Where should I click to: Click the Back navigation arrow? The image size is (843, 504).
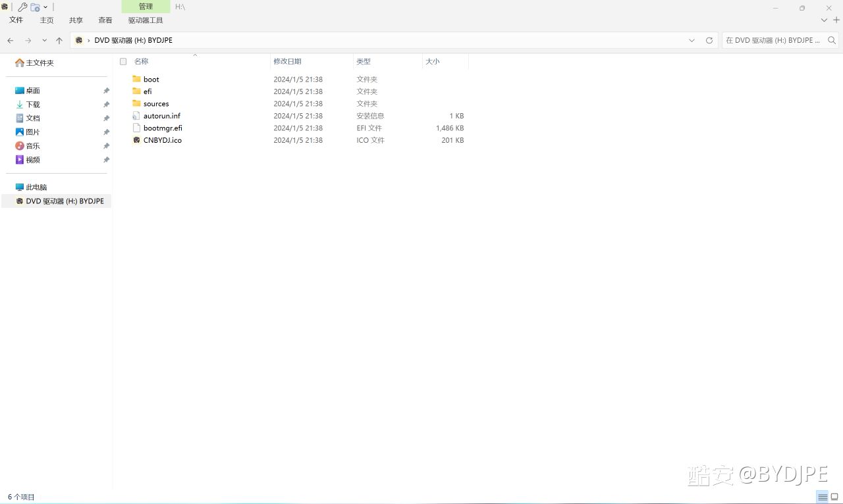(x=11, y=41)
